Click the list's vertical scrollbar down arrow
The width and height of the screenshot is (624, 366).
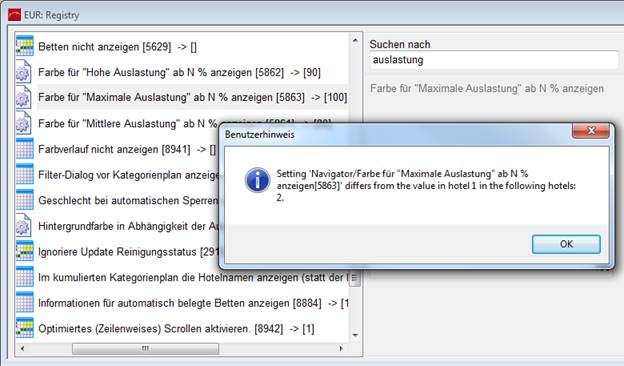coord(355,335)
